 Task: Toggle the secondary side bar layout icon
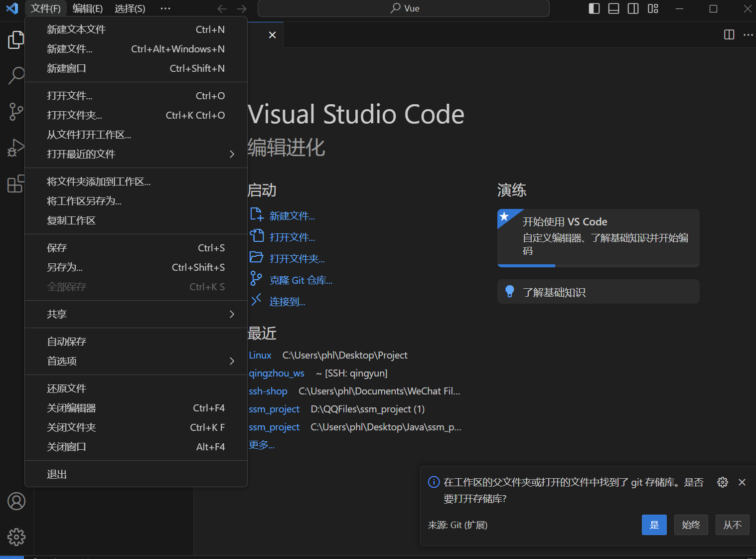tap(633, 8)
